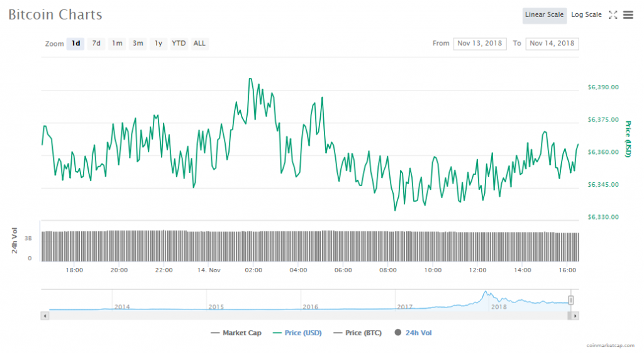Toggle the 24h Vol legend series

click(x=413, y=333)
